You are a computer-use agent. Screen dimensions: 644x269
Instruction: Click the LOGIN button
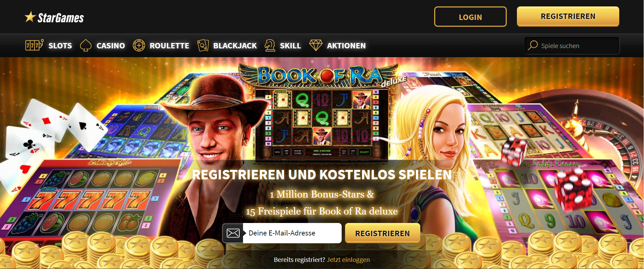pos(470,17)
